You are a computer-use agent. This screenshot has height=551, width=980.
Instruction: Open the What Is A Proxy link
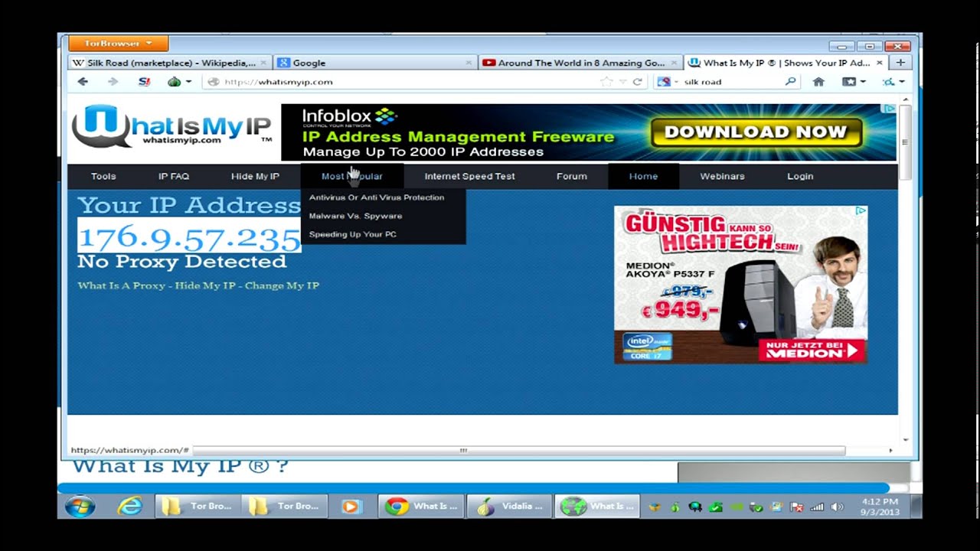pyautogui.click(x=121, y=285)
